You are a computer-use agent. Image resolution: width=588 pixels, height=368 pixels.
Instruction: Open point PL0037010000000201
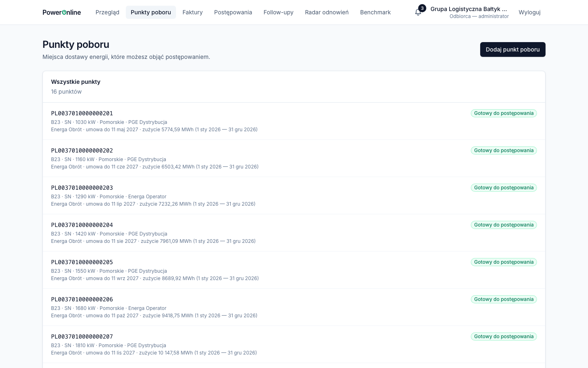(x=82, y=113)
